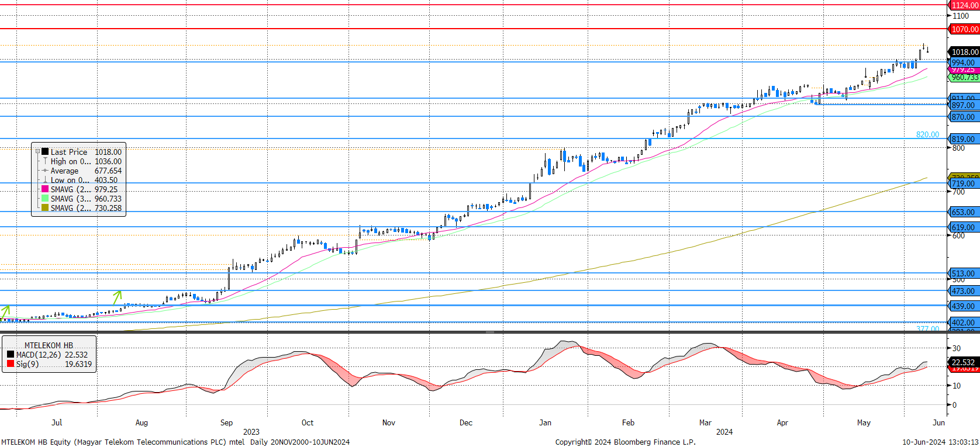
Task: Click the black 1018.00 last price axis tag
Action: pos(964,52)
